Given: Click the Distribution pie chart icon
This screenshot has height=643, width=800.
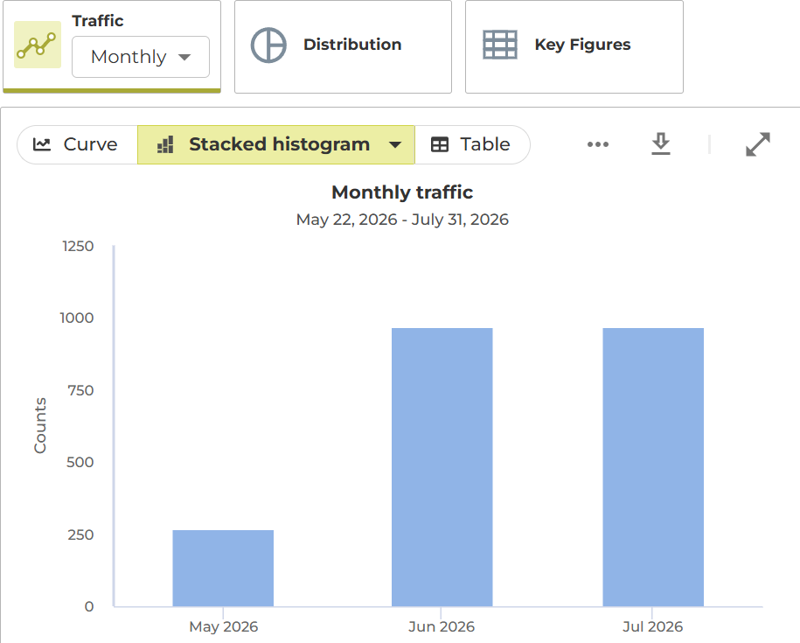Looking at the screenshot, I should coord(268,45).
